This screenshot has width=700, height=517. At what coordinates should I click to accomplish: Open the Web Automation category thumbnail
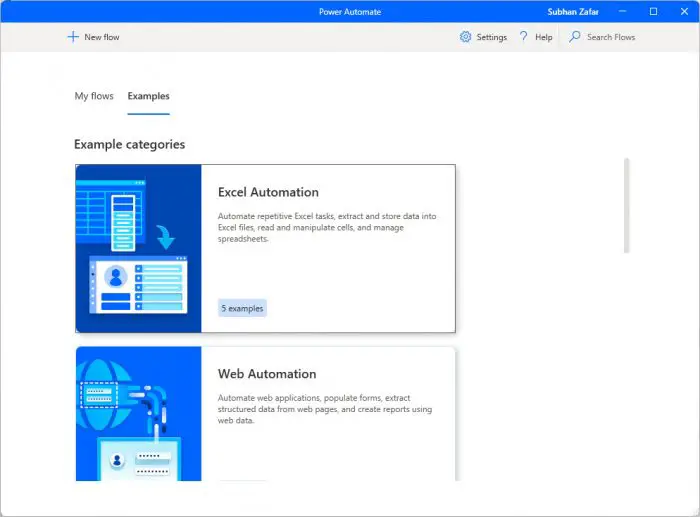coord(138,414)
